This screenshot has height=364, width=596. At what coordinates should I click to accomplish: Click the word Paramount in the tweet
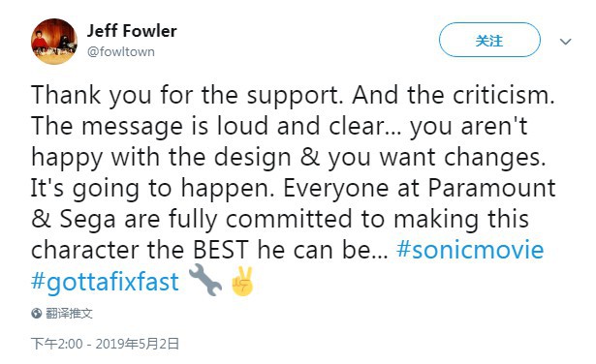[x=492, y=188]
